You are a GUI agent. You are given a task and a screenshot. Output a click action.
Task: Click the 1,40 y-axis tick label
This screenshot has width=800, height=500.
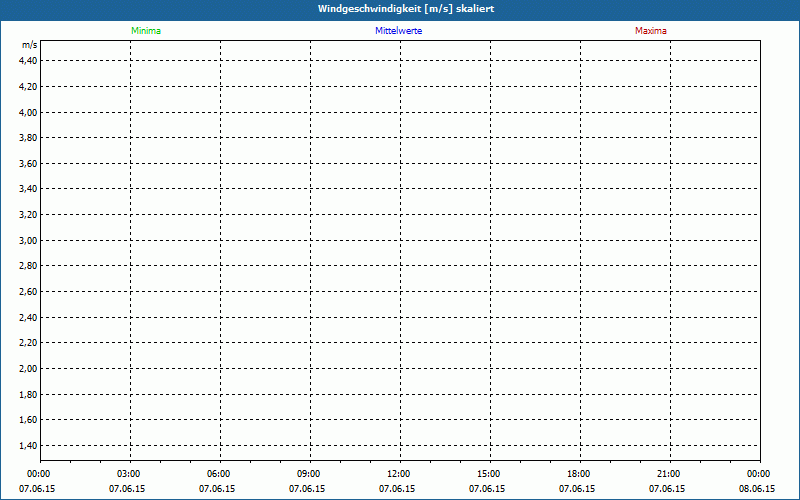(x=29, y=445)
